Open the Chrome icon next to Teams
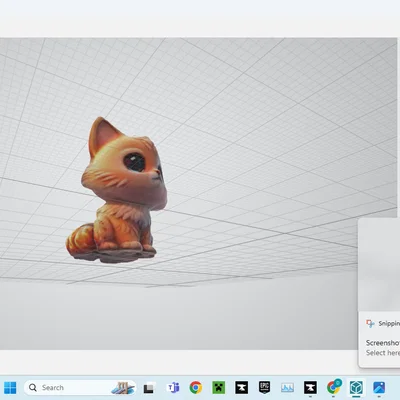The height and width of the screenshot is (400, 400). click(196, 388)
